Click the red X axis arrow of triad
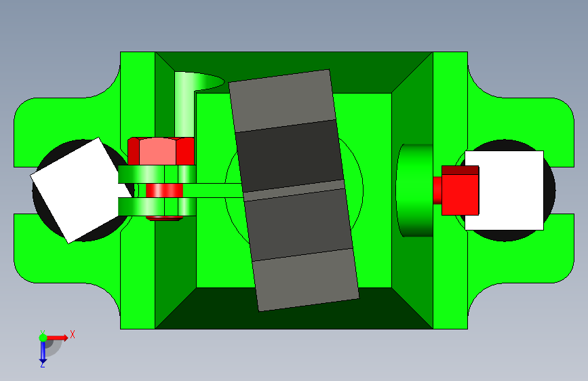This screenshot has width=588, height=381. (58, 338)
